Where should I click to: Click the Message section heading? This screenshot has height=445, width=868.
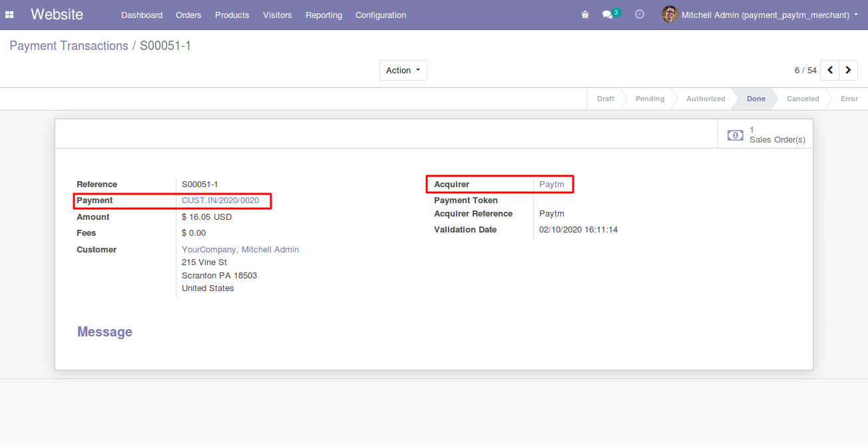point(105,332)
